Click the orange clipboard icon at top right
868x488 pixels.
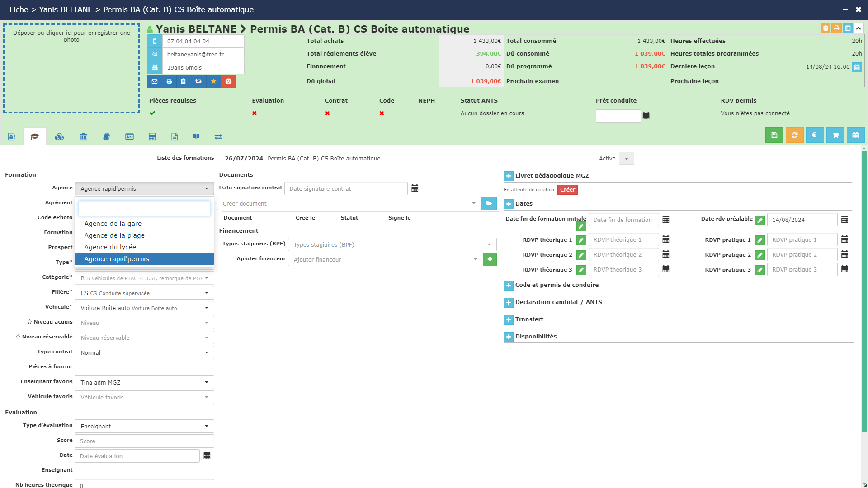click(826, 28)
